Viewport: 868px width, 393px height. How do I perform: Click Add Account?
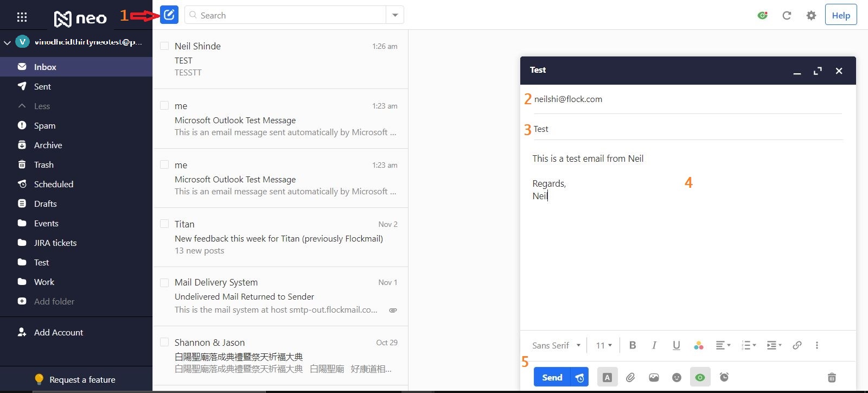(59, 332)
